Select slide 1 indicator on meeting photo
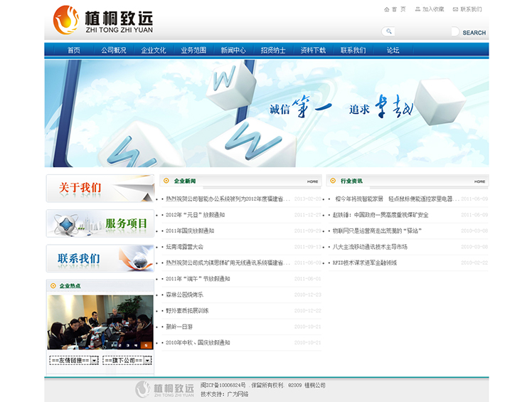This screenshot has height=402, width=532. pyautogui.click(x=112, y=345)
